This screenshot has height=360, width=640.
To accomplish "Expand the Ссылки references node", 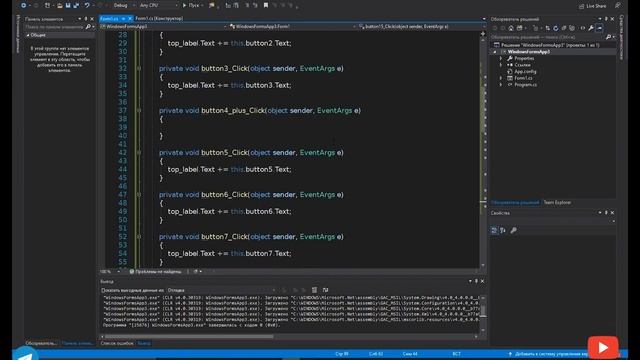I will tap(501, 65).
